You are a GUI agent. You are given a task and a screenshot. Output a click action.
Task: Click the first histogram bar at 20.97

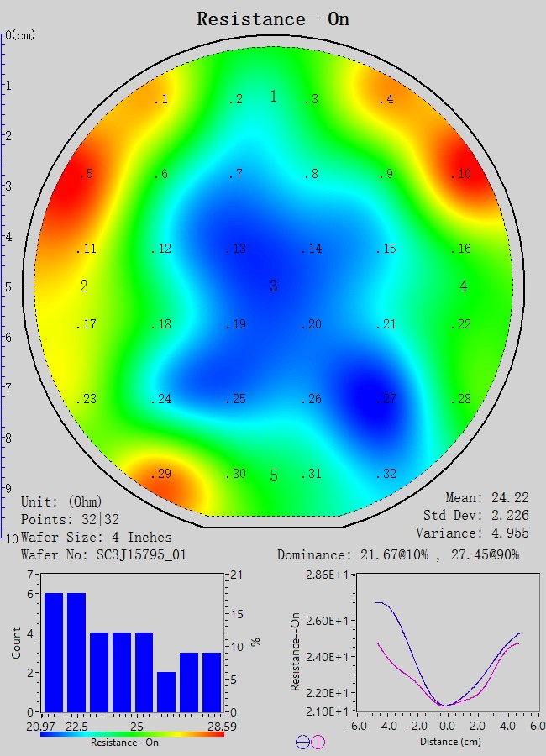pyautogui.click(x=54, y=652)
